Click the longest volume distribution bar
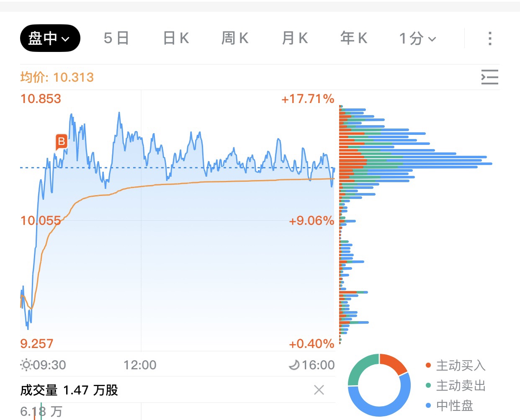The width and height of the screenshot is (520, 420). coord(415,163)
